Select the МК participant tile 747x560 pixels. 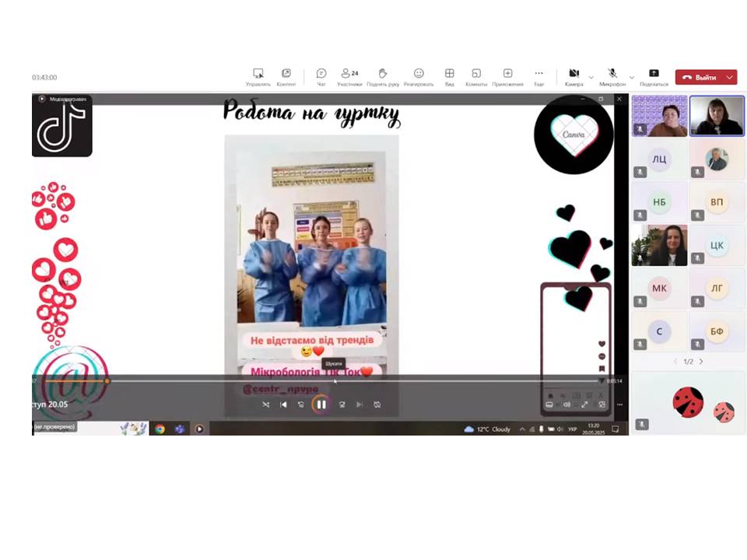coord(659,288)
